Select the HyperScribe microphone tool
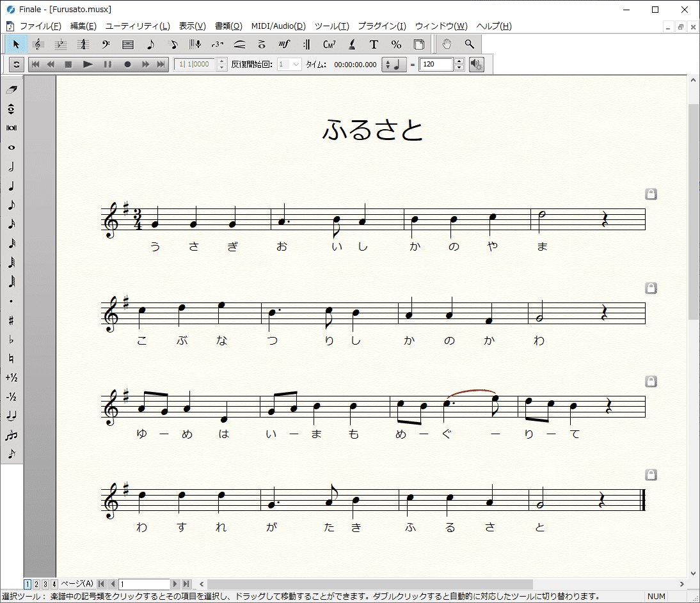 195,44
